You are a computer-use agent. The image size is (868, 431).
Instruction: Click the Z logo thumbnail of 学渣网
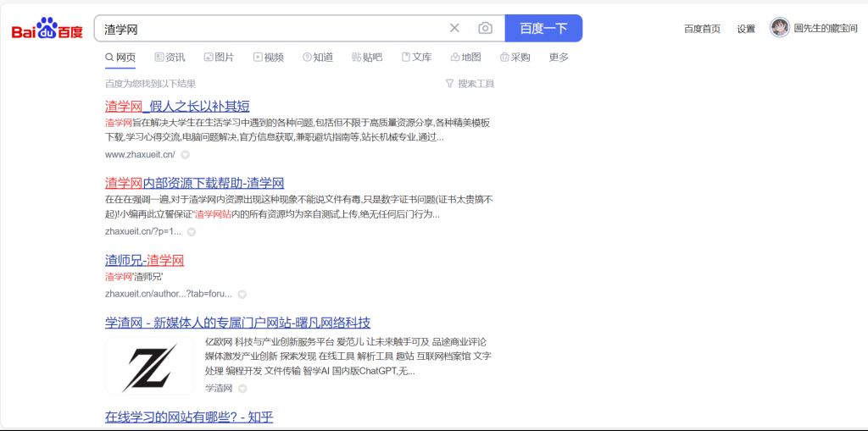[x=149, y=365]
